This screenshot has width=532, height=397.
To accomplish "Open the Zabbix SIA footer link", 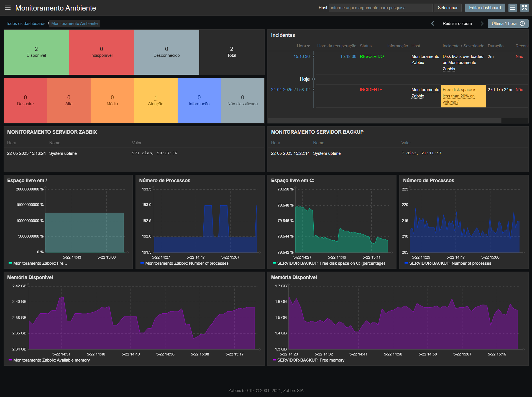I will pyautogui.click(x=293, y=391).
